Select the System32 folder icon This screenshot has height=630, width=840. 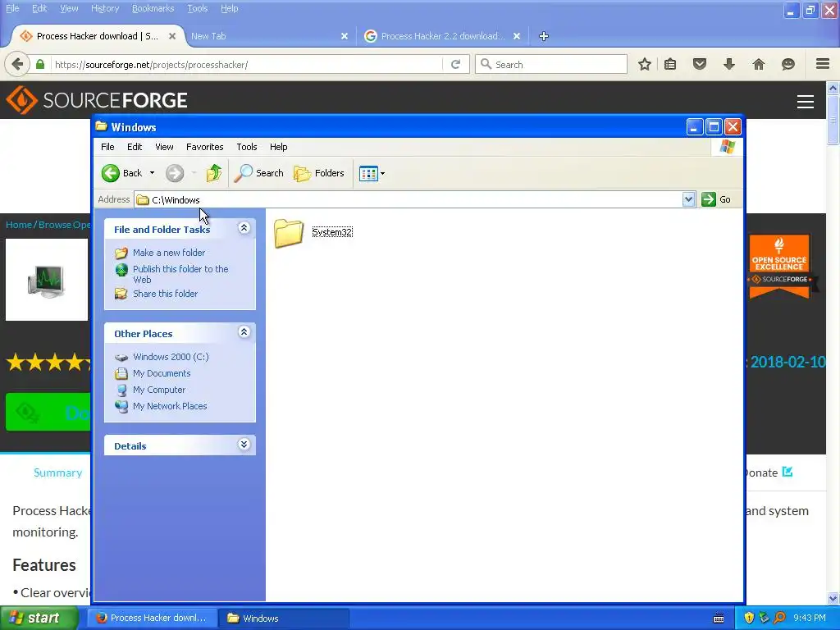click(289, 233)
